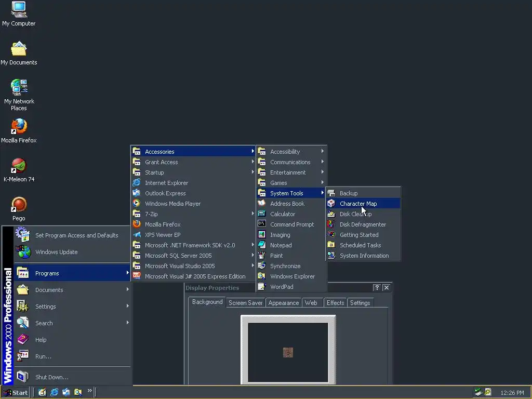Click the Windows Explorer icon
This screenshot has width=532, height=399.
click(x=262, y=276)
